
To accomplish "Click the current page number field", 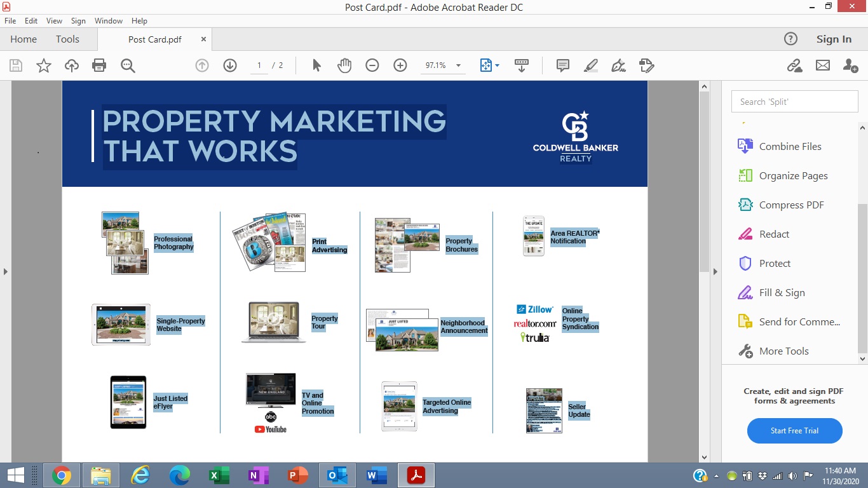I will click(x=259, y=65).
